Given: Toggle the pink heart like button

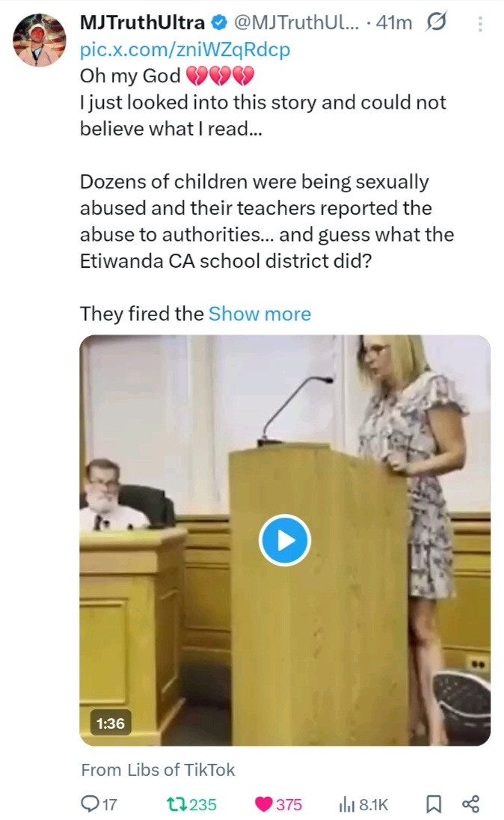Looking at the screenshot, I should click(264, 804).
